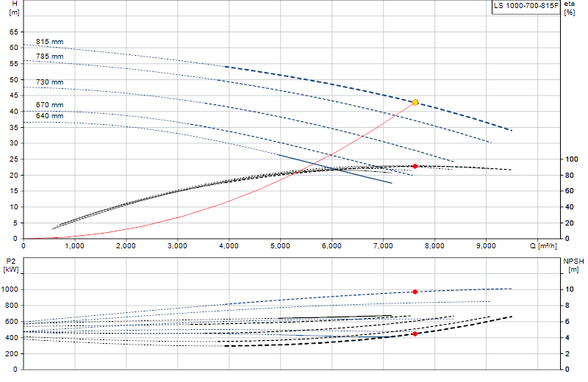Click the 600 tick on the P2 axis
The image size is (588, 382).
(x=11, y=321)
